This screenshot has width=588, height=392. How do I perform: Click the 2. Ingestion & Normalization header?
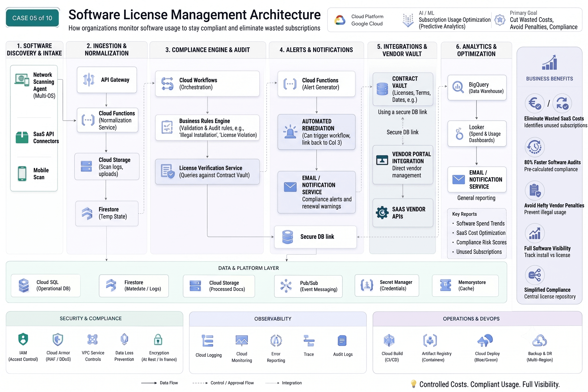[x=107, y=50]
